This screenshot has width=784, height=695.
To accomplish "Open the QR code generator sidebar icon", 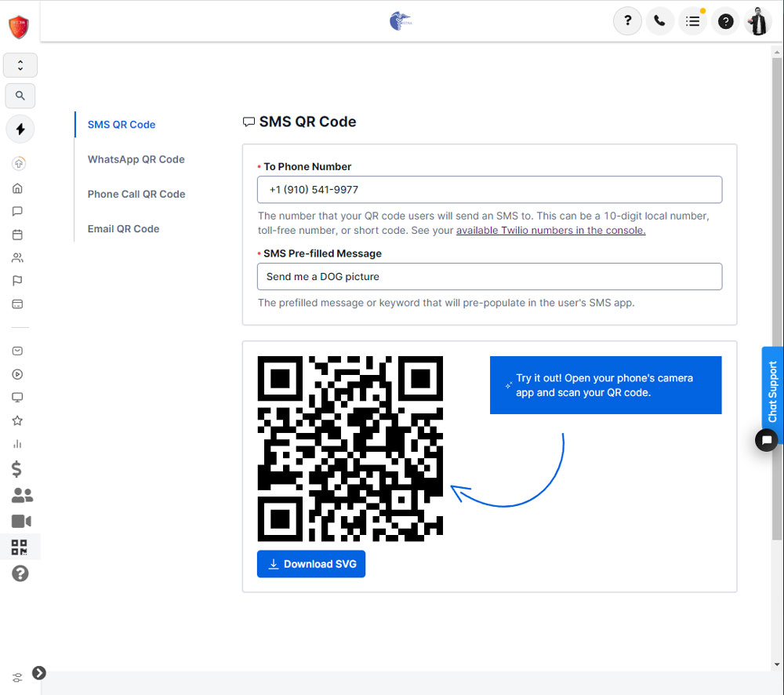I will [x=20, y=547].
